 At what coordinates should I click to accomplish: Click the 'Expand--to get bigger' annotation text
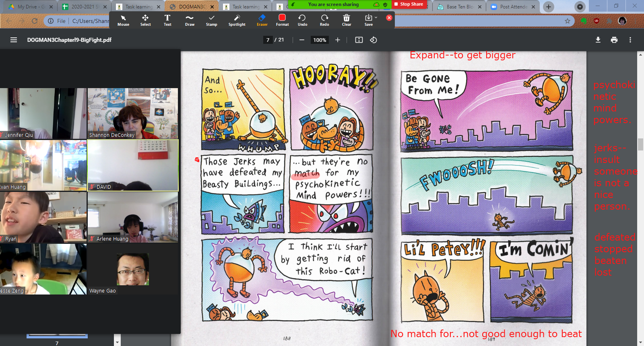(462, 55)
